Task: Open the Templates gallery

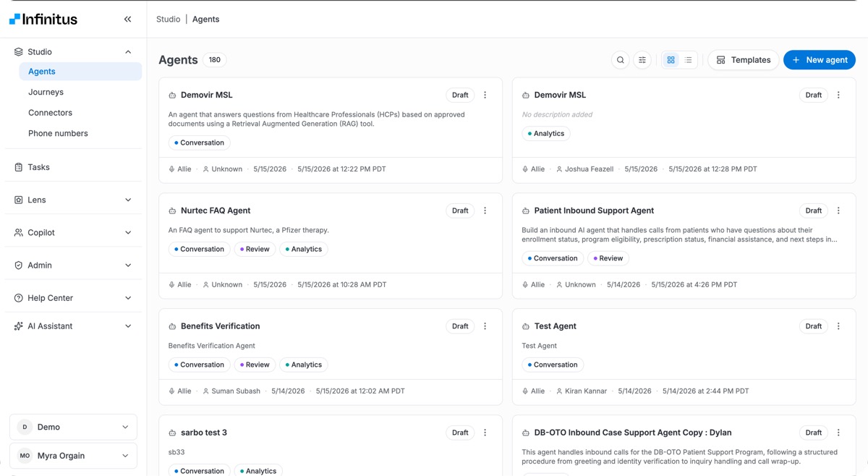Action: (x=743, y=60)
